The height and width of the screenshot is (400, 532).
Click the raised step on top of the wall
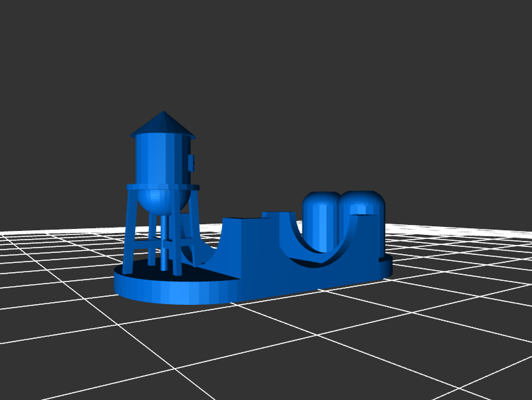pyautogui.click(x=274, y=214)
